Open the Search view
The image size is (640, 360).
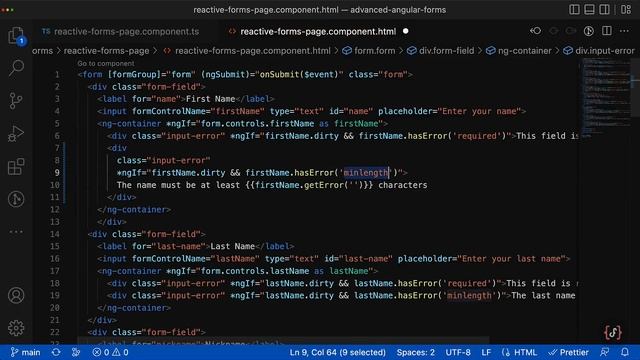(16, 67)
